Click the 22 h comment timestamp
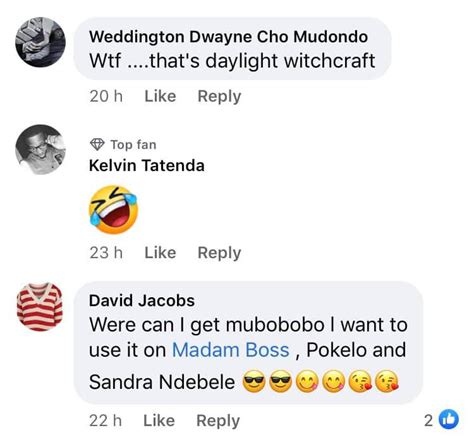Image resolution: width=474 pixels, height=440 pixels. [x=105, y=420]
